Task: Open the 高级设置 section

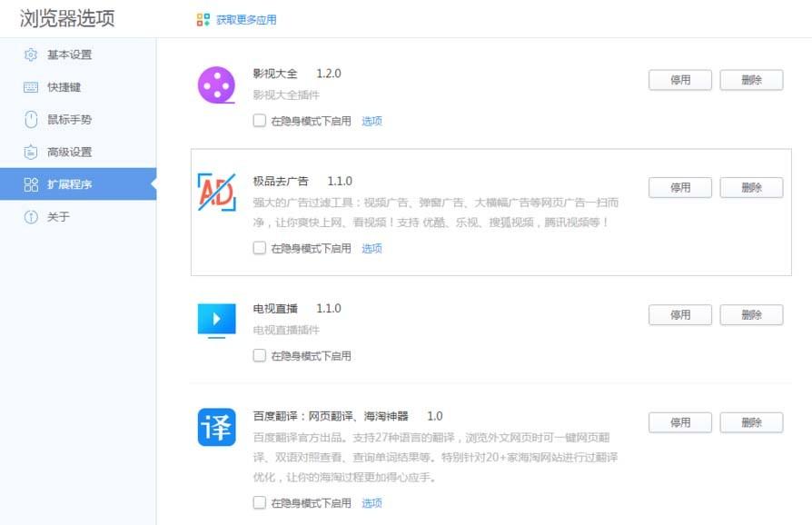Action: 65,152
